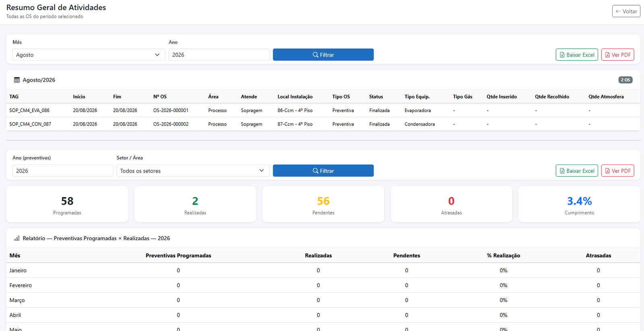Select the Janeiro row
644x331 pixels.
pos(323,270)
